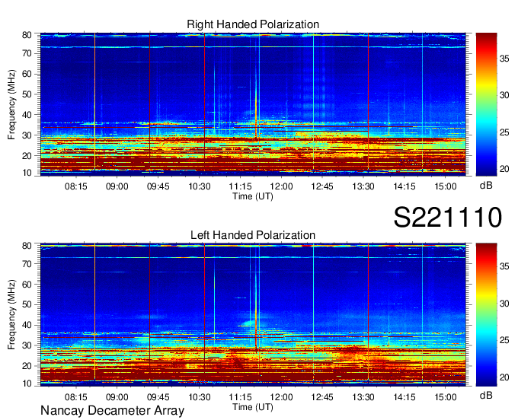Click the Right Handed plot color scale bar
Image resolution: width=518 pixels, height=420 pixels.
pyautogui.click(x=486, y=104)
